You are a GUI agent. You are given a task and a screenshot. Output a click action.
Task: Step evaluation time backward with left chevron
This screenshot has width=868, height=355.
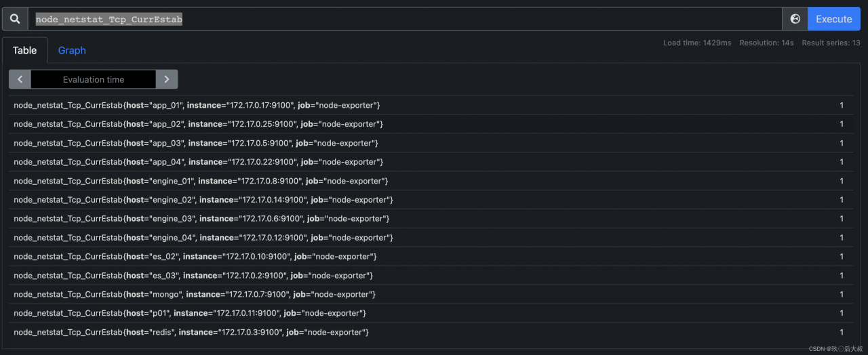click(20, 79)
